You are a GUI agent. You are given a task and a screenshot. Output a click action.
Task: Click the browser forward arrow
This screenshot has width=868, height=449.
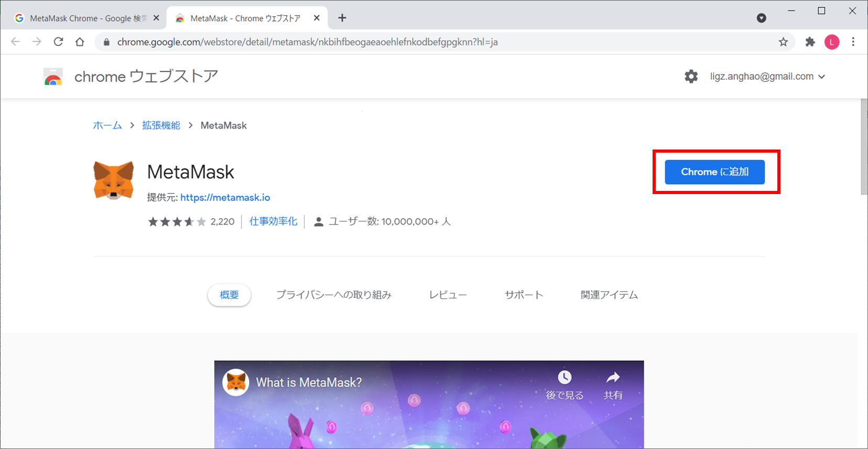(37, 42)
